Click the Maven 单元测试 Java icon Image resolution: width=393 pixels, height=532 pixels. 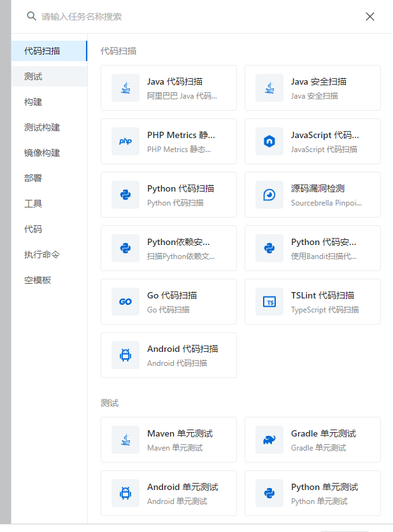coord(125,440)
